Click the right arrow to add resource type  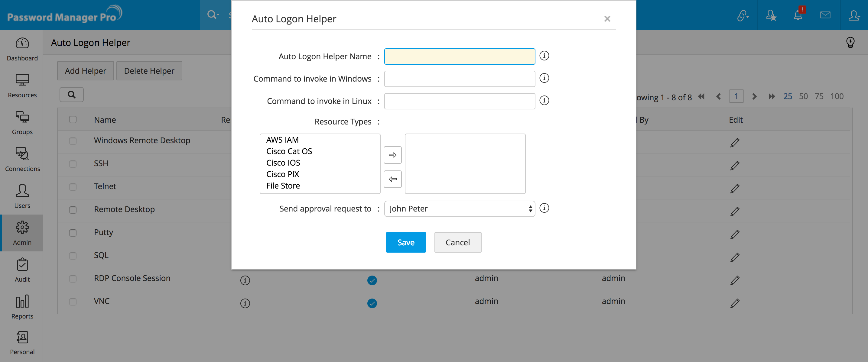click(x=392, y=155)
